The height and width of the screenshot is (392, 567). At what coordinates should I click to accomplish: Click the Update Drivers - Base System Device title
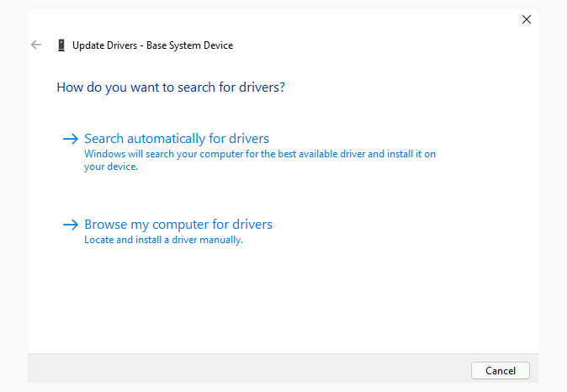(152, 45)
